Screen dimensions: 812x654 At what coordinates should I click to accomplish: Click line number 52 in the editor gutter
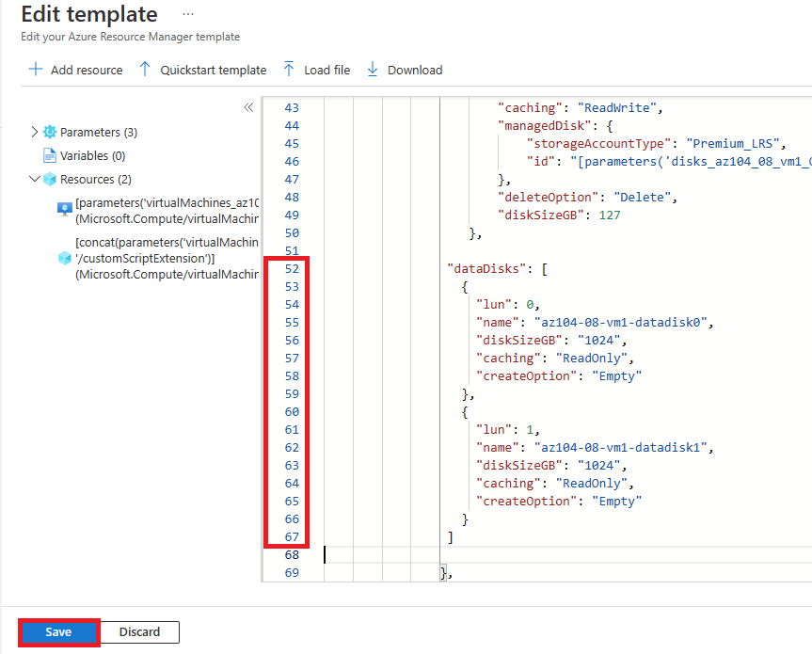(292, 269)
